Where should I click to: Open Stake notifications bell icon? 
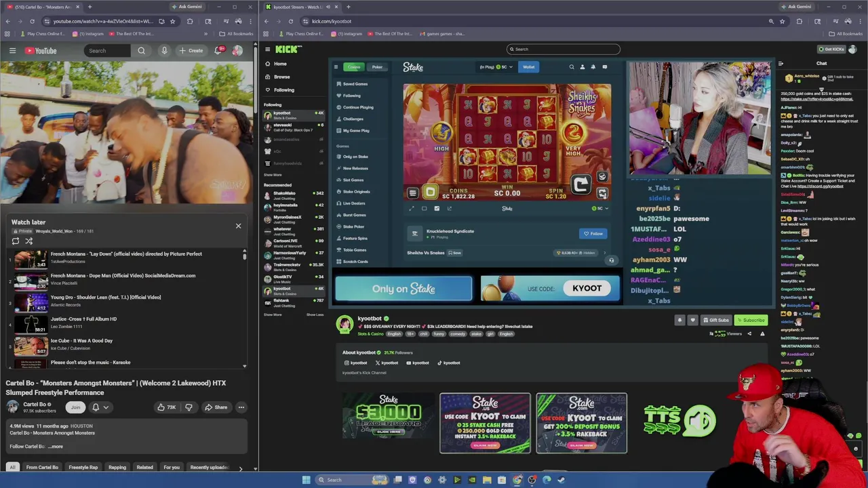pyautogui.click(x=593, y=67)
